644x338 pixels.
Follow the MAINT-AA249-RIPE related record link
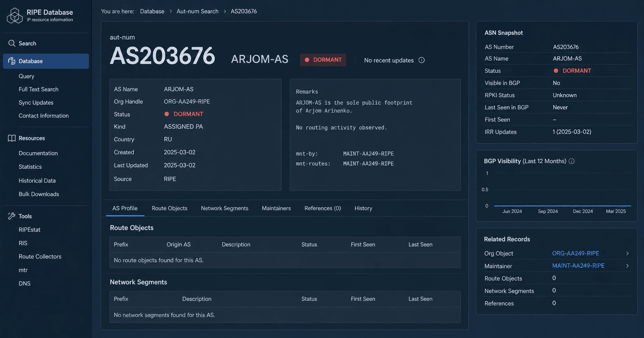pos(578,265)
